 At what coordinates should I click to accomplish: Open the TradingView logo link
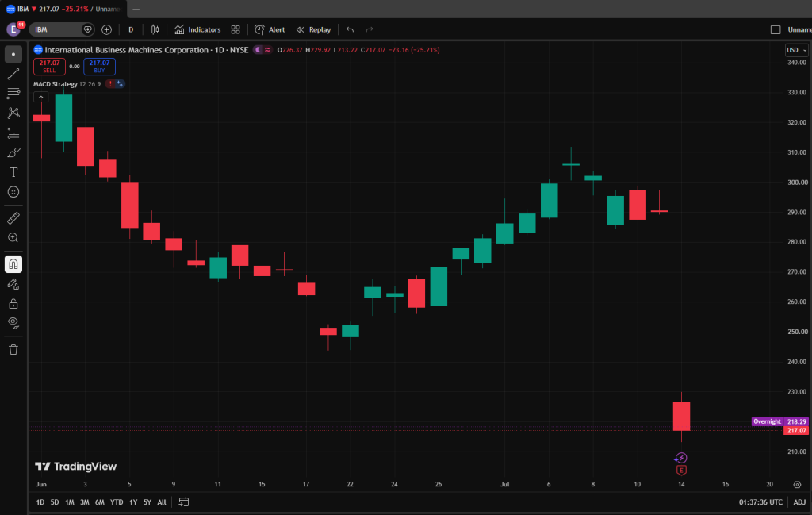pos(75,467)
